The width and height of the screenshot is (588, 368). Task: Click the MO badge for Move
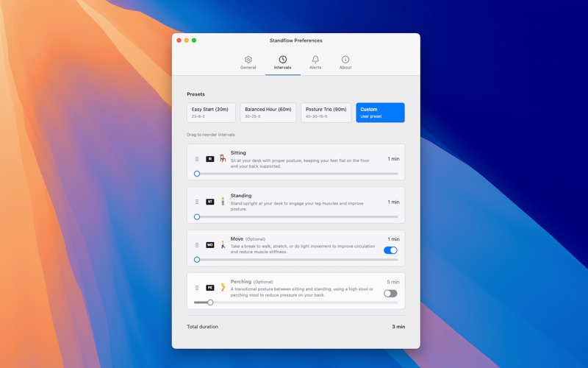pos(210,245)
